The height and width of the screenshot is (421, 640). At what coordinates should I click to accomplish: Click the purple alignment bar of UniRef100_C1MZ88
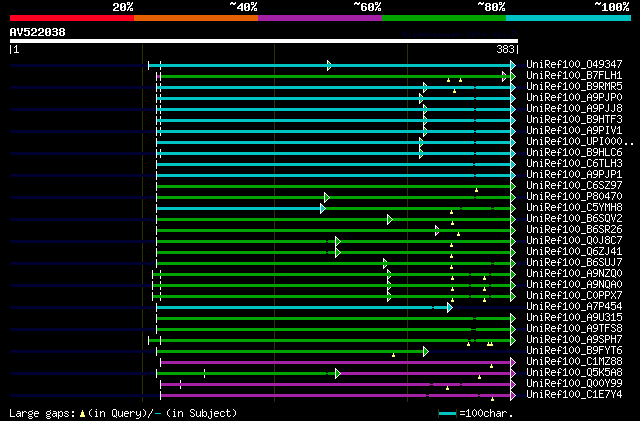336,363
